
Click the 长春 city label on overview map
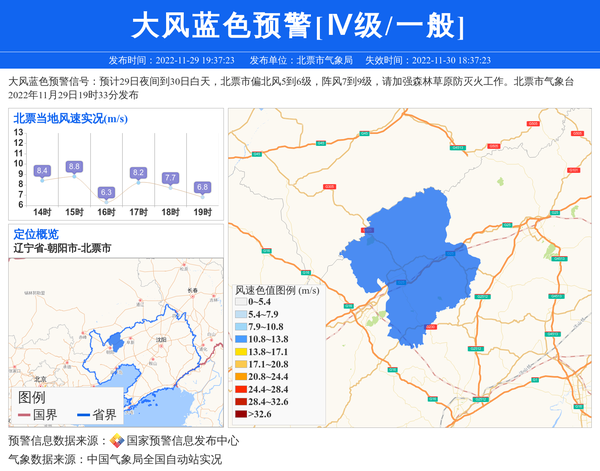coord(192,290)
